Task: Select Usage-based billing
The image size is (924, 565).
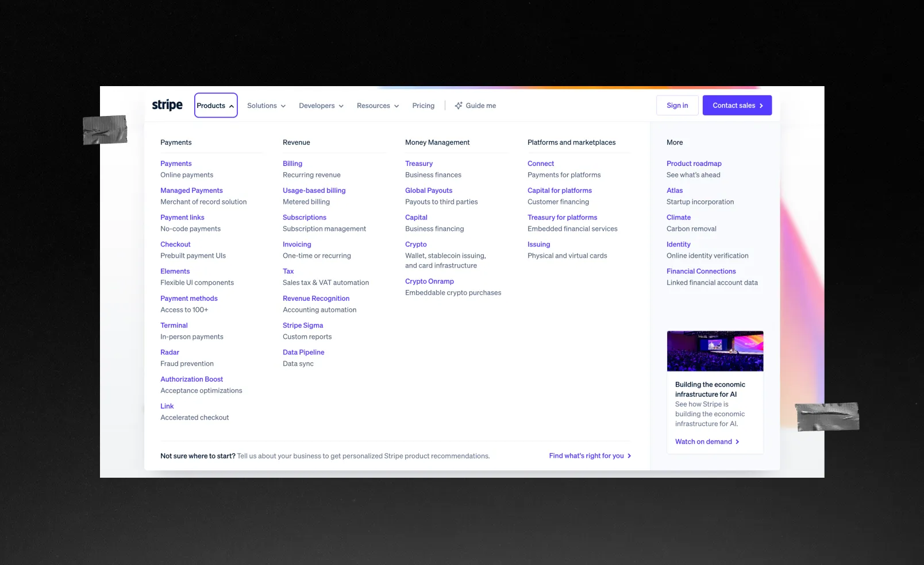Action: (314, 191)
